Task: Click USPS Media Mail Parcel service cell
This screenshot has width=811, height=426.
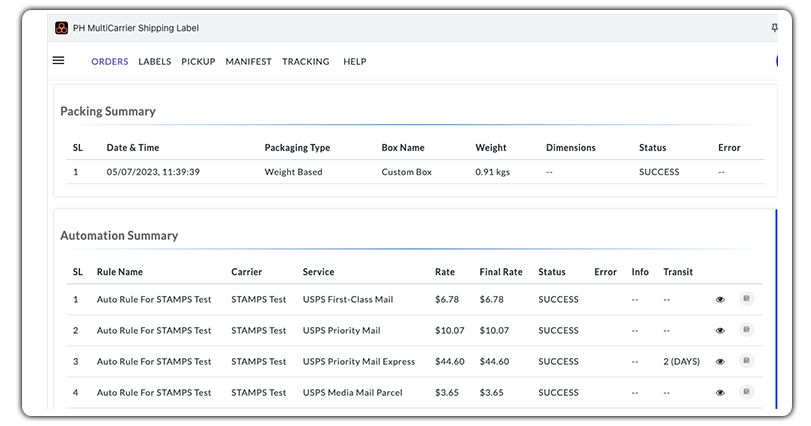Action: (353, 393)
